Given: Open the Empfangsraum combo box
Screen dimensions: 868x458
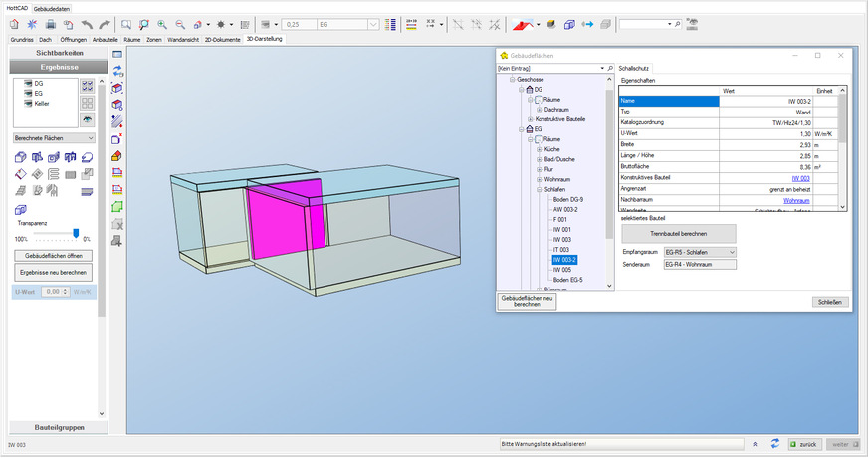Looking at the screenshot, I should point(732,253).
